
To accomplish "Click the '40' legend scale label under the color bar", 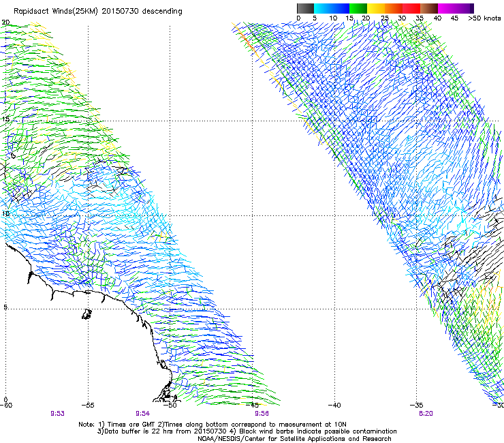I will pyautogui.click(x=437, y=18).
